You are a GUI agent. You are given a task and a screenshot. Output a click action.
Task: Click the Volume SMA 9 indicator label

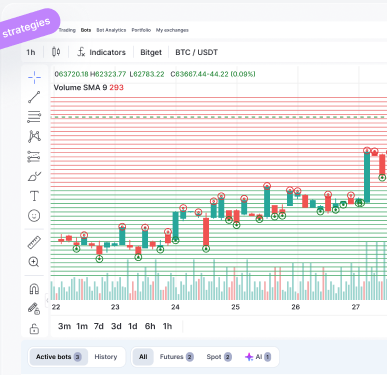pyautogui.click(x=88, y=87)
